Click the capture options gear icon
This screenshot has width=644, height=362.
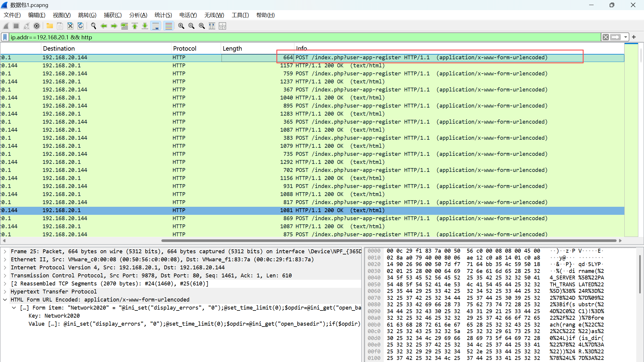click(x=37, y=26)
